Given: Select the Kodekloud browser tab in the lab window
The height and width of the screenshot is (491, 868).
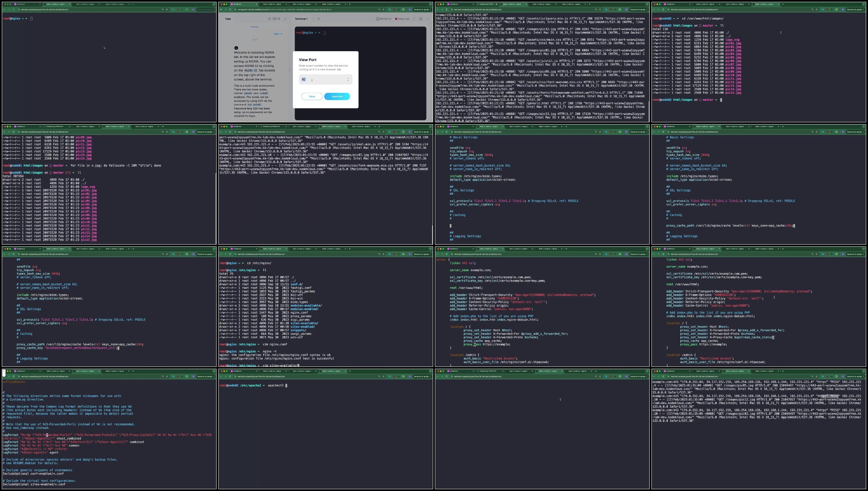Looking at the screenshot, I should point(243,4).
